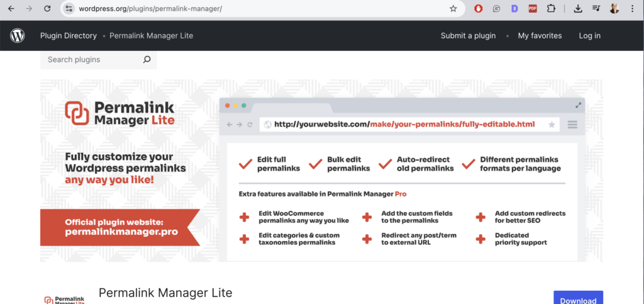Click 'Dedicated priority support' text

click(521, 239)
